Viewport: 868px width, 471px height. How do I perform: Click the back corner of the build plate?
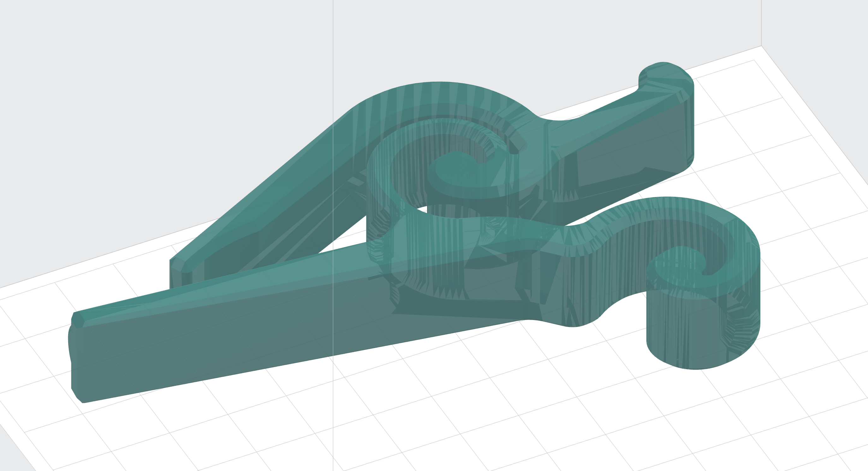[761, 46]
